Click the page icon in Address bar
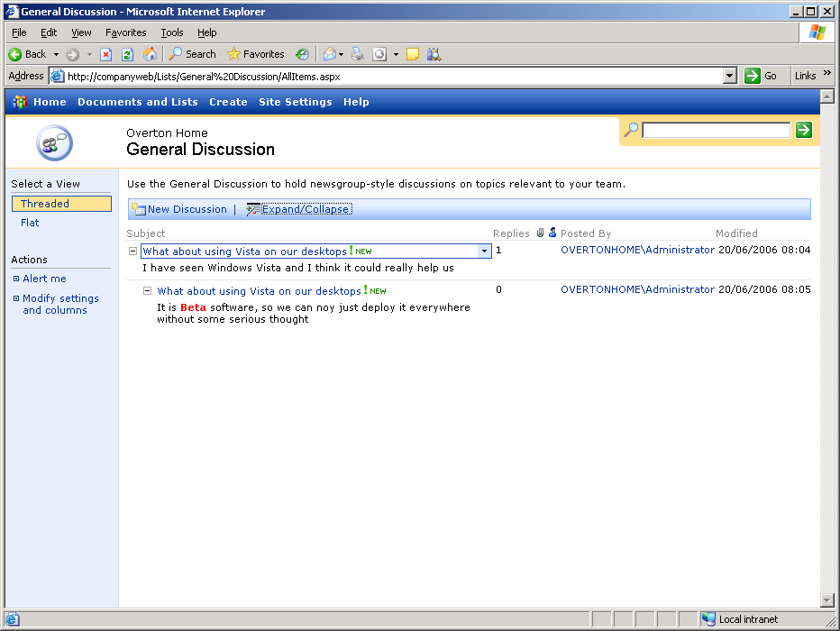This screenshot has height=631, width=840. click(x=58, y=76)
